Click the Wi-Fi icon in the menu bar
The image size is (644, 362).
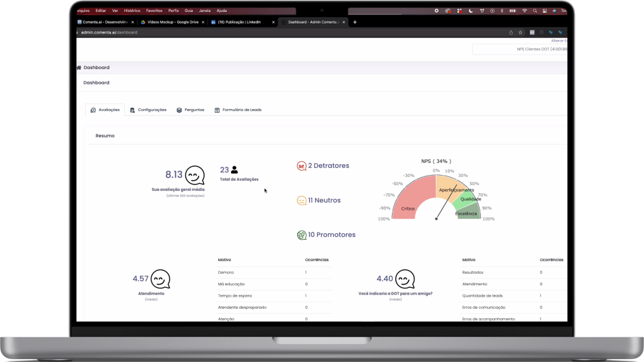[x=525, y=11]
